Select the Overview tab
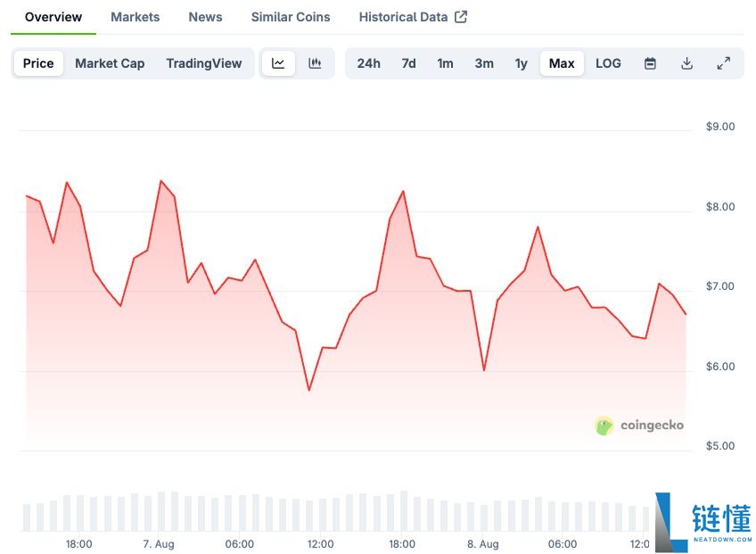 [53, 17]
